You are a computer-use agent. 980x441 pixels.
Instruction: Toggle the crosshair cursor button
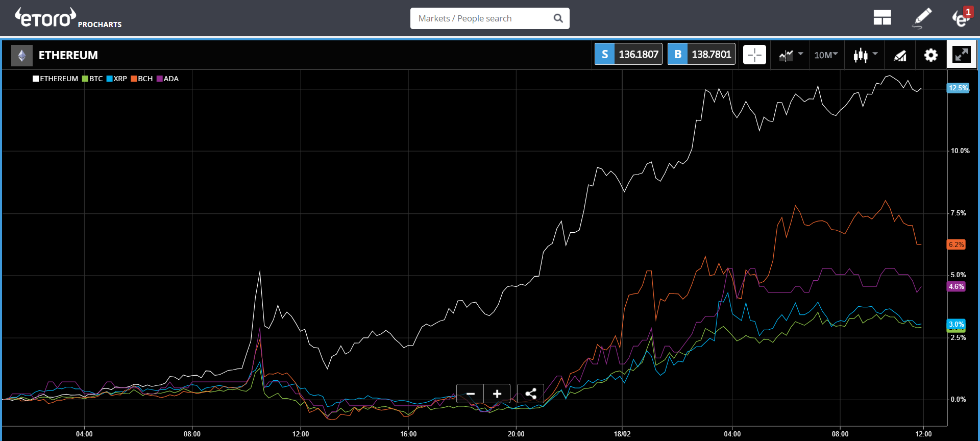click(x=754, y=55)
